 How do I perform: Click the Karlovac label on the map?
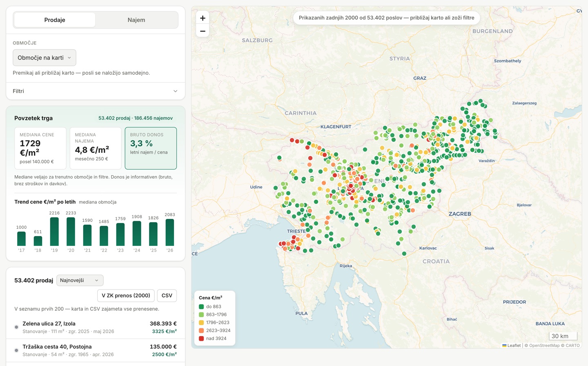coord(428,248)
